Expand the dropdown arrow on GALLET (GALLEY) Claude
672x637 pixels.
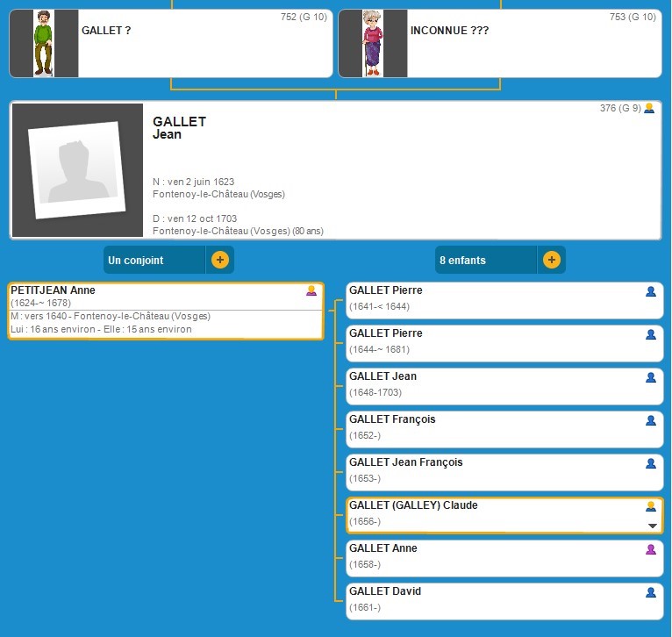click(x=652, y=526)
